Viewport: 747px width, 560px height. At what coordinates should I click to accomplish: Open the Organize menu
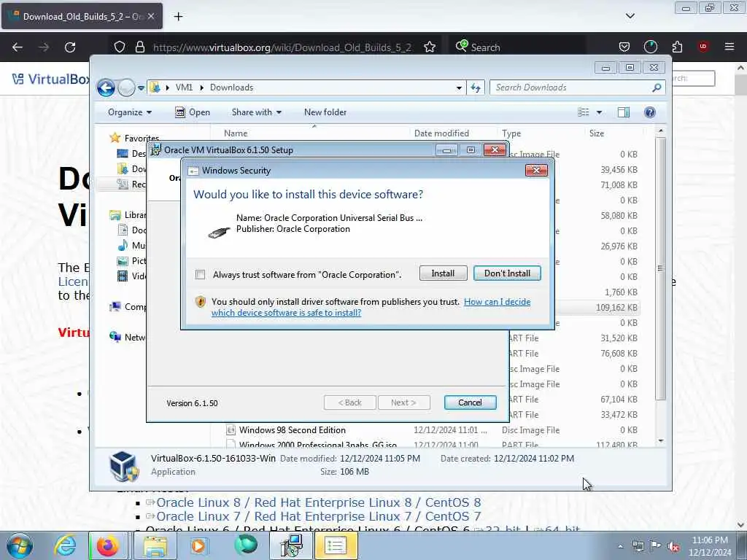130,112
